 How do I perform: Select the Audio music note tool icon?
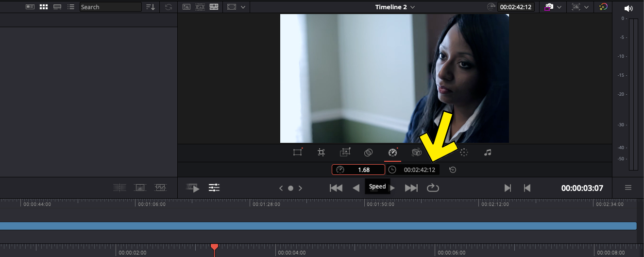488,153
